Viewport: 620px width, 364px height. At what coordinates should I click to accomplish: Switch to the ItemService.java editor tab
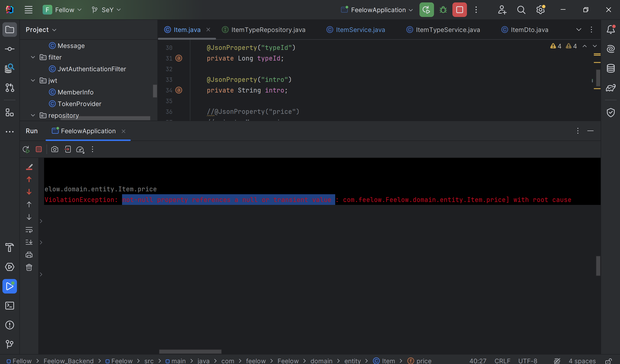tap(360, 30)
